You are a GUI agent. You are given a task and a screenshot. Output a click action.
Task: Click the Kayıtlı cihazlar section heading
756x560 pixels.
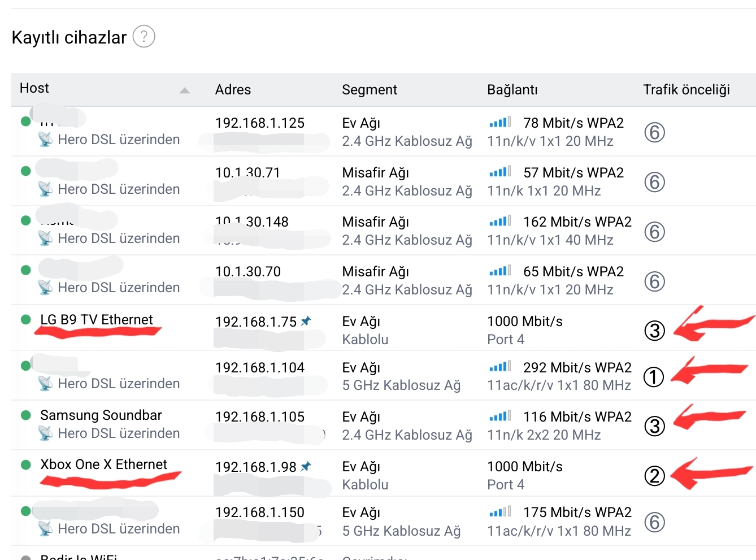click(69, 37)
